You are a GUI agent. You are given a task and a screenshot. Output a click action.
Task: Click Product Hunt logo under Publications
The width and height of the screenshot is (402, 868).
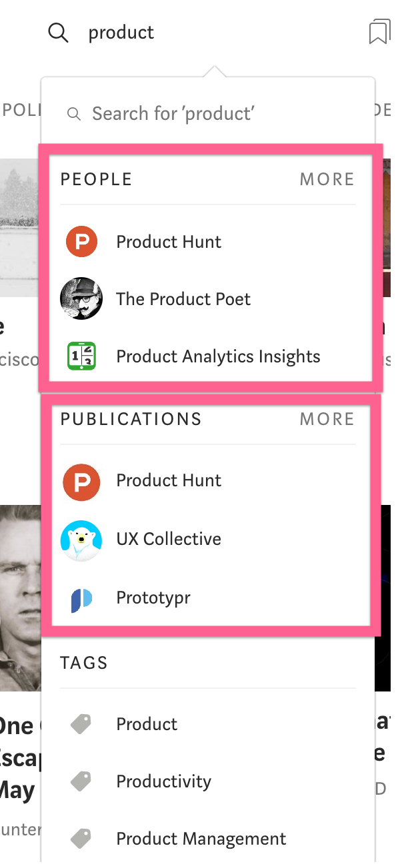coord(81,481)
